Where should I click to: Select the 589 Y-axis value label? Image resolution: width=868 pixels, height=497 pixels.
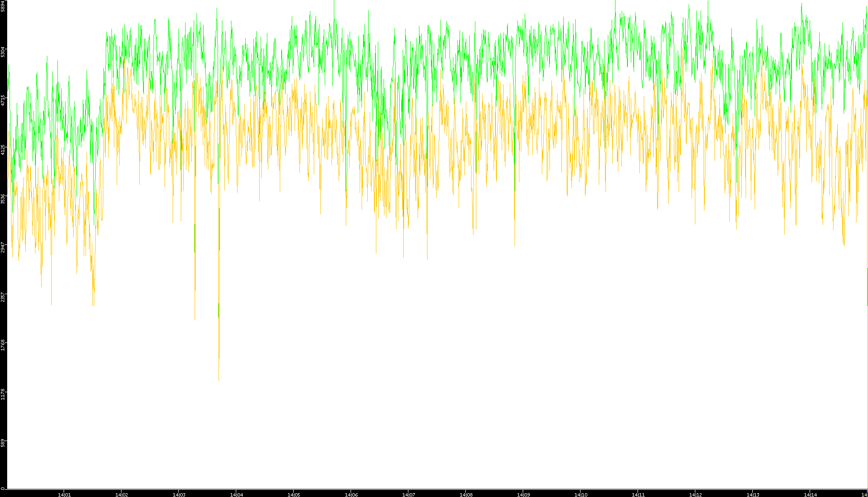(3, 443)
